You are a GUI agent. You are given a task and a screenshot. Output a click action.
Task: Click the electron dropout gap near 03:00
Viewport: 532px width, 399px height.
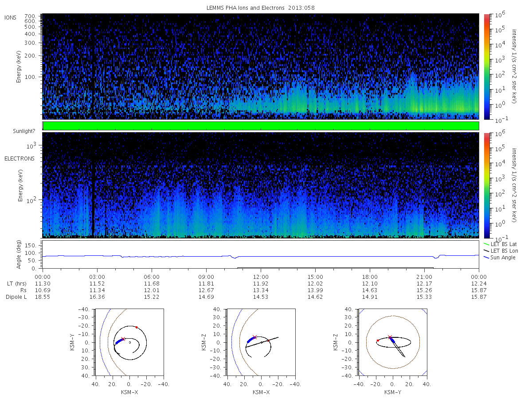point(93,199)
